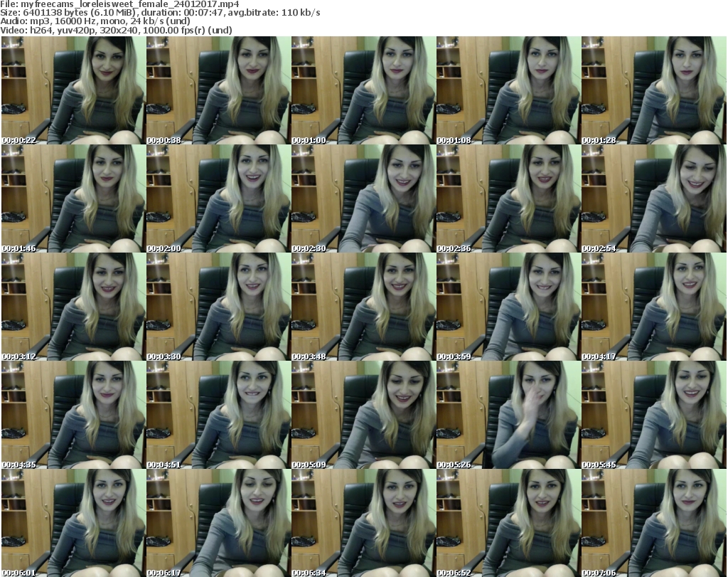
Task: Choose the thumbnail marked 00:06:01
Action: pos(73,523)
